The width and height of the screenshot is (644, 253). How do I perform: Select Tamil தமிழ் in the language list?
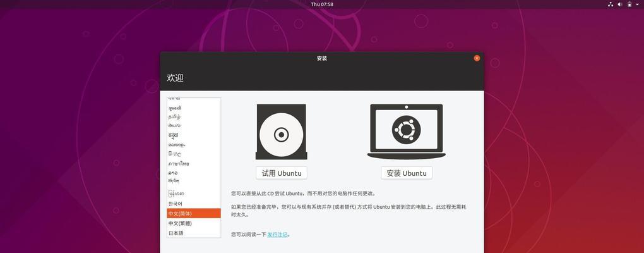(x=194, y=117)
